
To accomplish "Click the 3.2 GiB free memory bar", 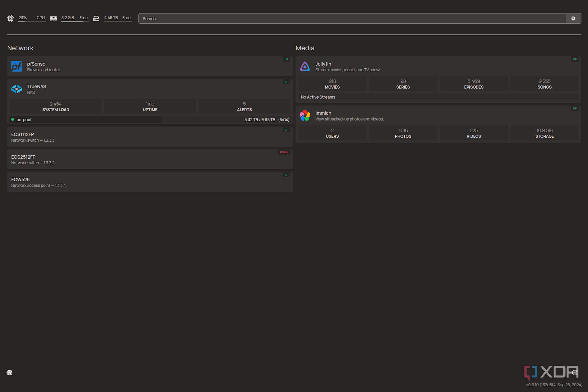I will [x=75, y=21].
